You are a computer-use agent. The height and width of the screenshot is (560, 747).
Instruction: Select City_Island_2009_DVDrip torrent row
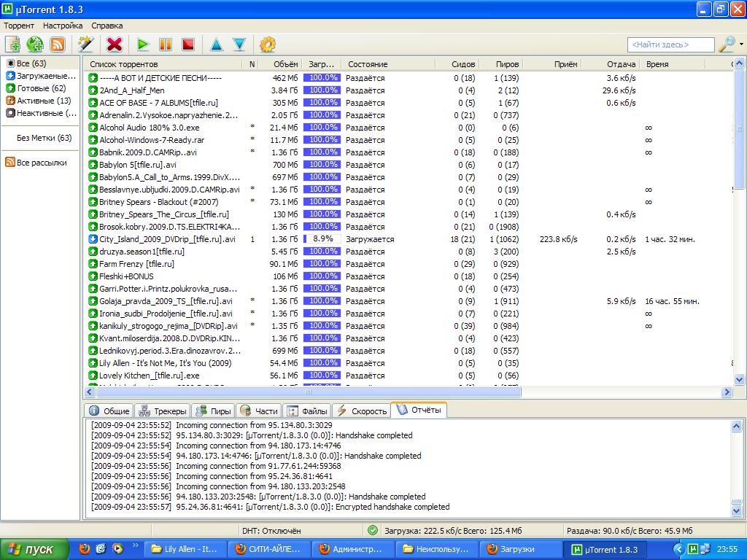pos(167,239)
